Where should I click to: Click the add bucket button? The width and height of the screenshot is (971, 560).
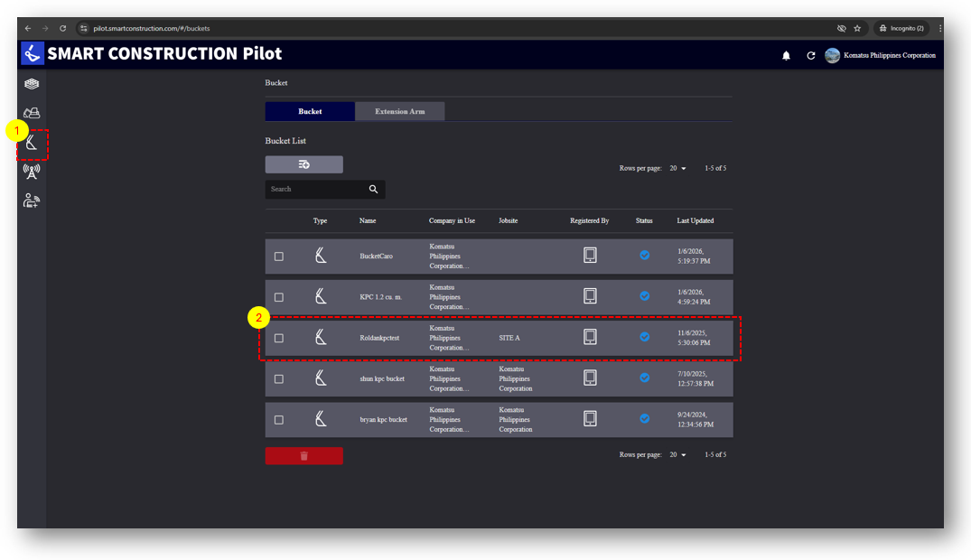click(x=303, y=164)
